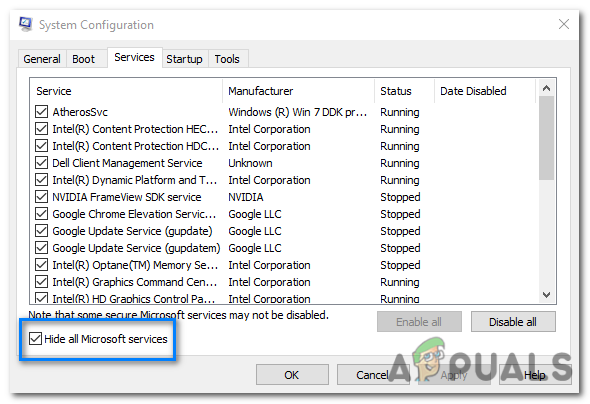Uncheck Intel(R) Graphics Command Center service
The height and width of the screenshot is (404, 590).
pyautogui.click(x=41, y=282)
